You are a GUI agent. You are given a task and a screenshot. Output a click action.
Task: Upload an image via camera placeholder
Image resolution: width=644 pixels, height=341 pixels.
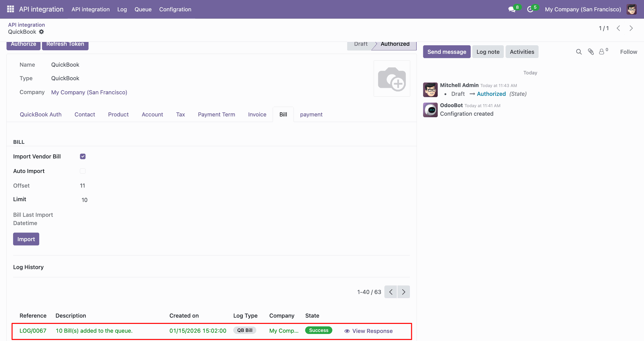point(392,78)
